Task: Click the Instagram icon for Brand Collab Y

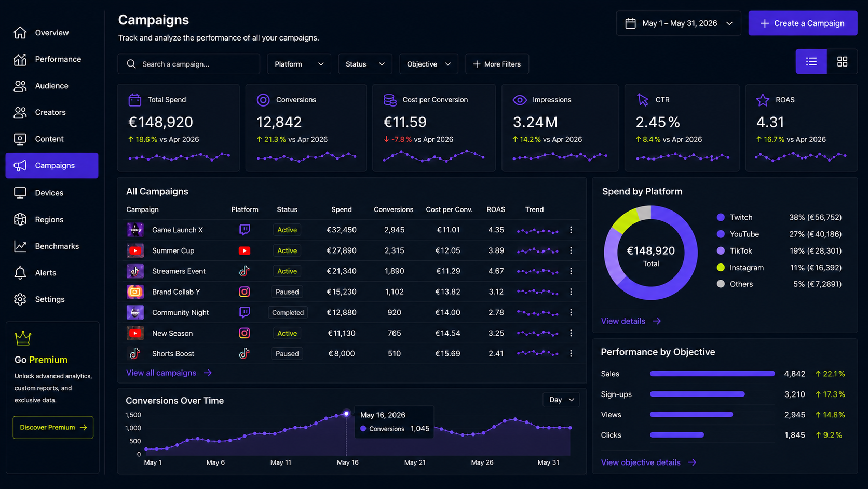Action: (245, 292)
